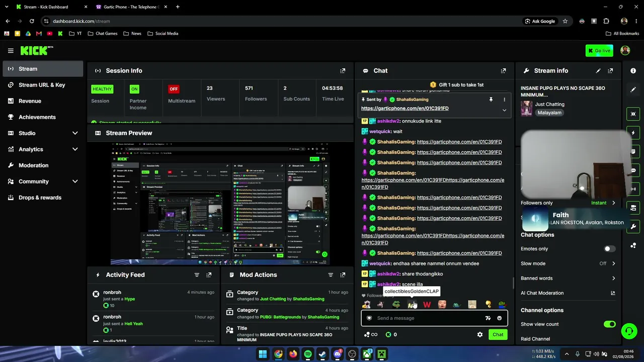Go to the Revenue page

pyautogui.click(x=43, y=101)
